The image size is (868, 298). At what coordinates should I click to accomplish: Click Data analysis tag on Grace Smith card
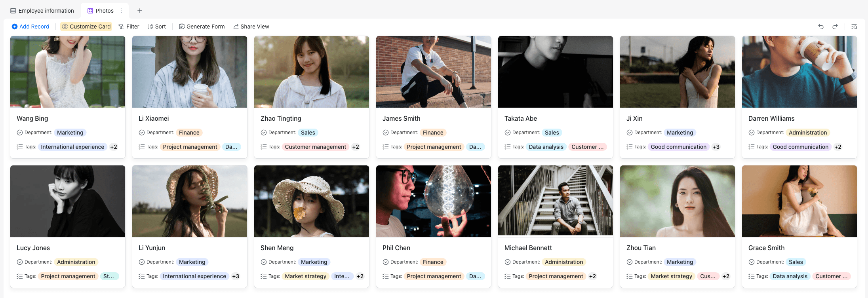(x=790, y=276)
